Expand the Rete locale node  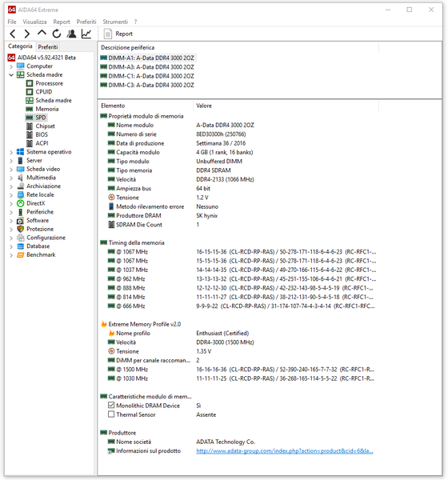pos(11,195)
